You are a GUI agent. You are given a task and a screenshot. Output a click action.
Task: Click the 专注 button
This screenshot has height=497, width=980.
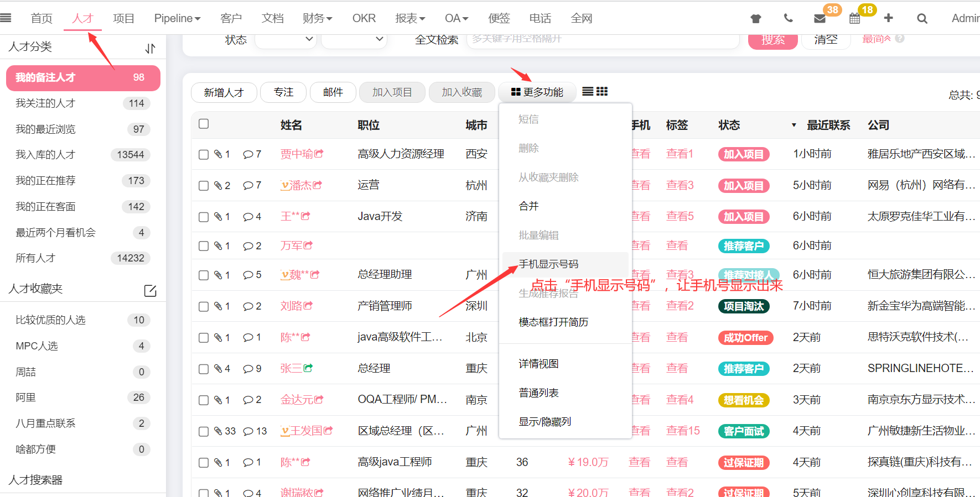click(283, 92)
